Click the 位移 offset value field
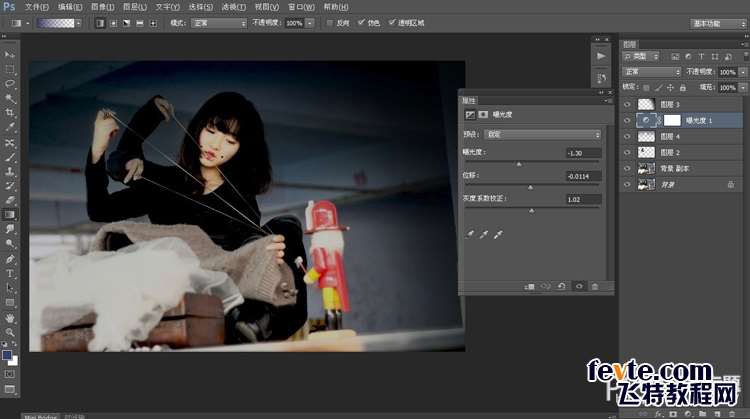Viewport: 750px width, 419px height. (583, 176)
